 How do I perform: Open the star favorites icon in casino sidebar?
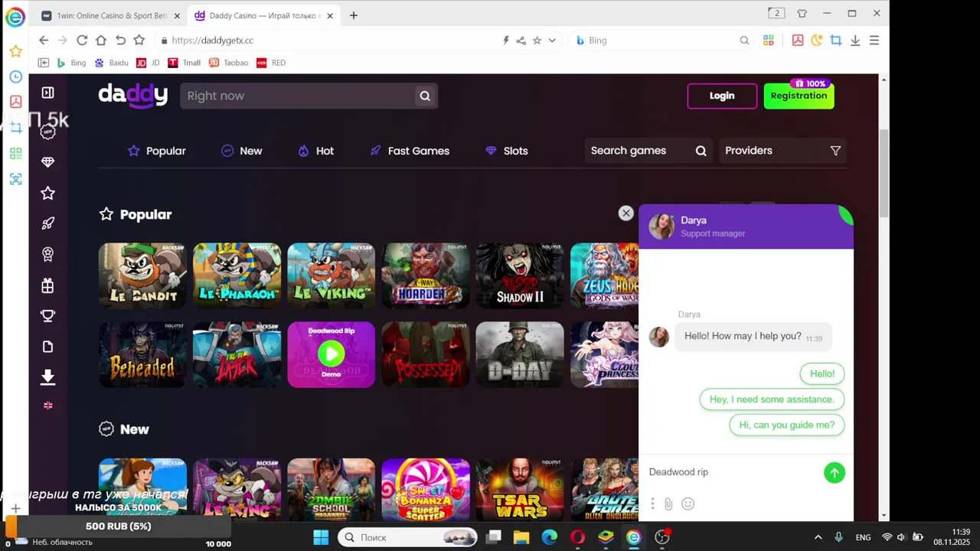(x=47, y=193)
